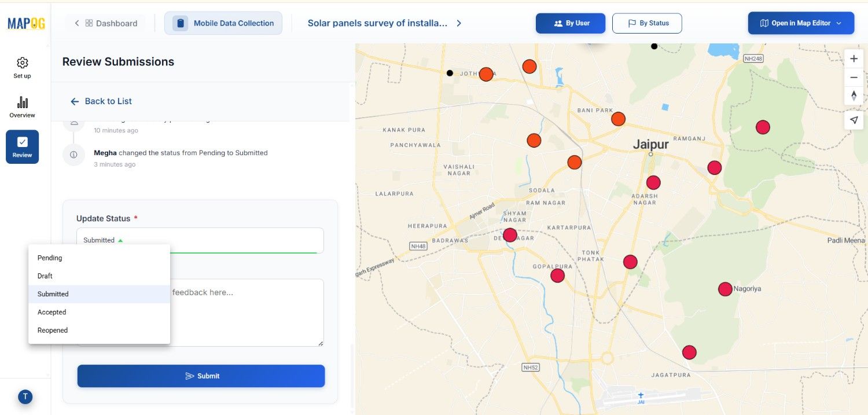Zoom into the map with the plus icon
Screen dimensions: 868x415
(854, 58)
